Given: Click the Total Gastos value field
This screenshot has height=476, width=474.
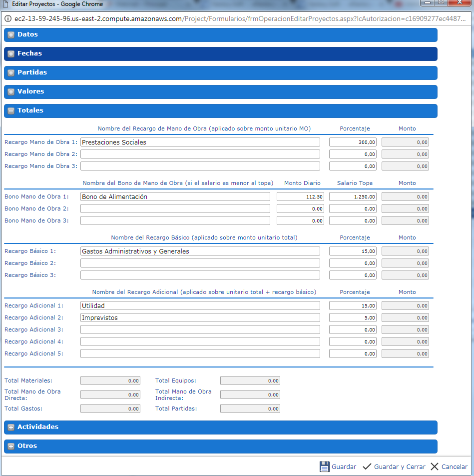Looking at the screenshot, I should click(110, 408).
